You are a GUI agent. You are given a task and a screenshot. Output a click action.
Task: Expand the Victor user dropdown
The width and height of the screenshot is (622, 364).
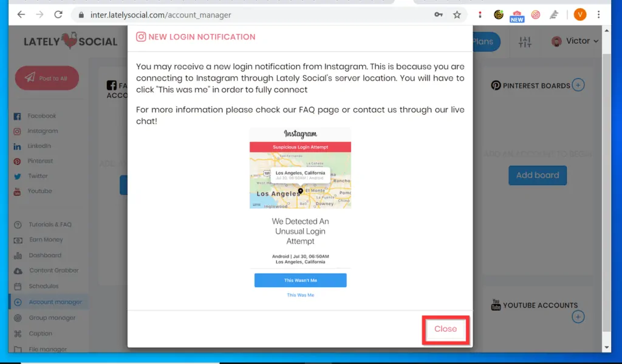(x=575, y=41)
